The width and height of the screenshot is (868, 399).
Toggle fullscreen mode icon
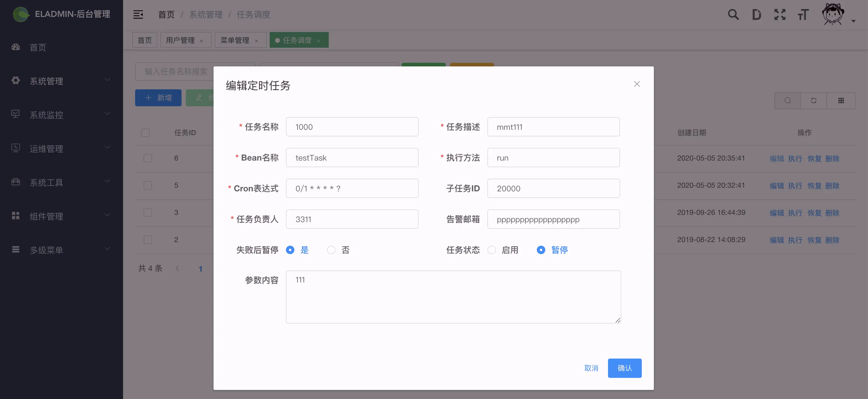coord(780,14)
